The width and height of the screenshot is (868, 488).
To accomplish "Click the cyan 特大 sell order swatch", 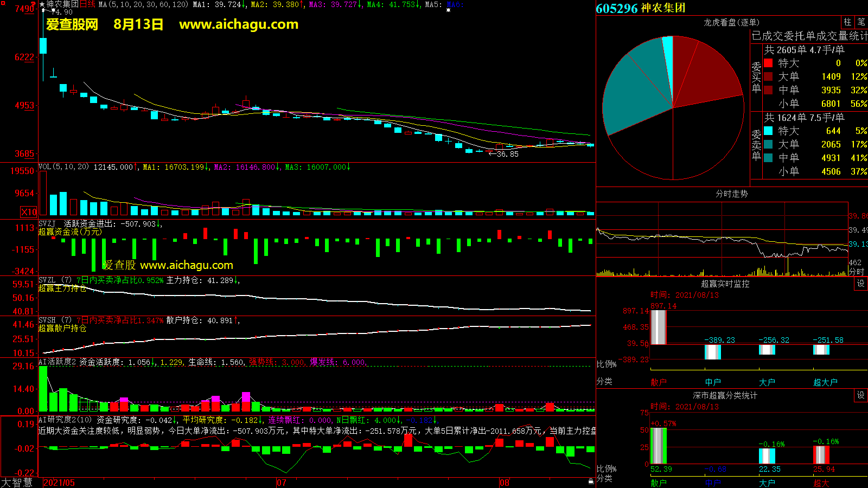I will coord(768,131).
